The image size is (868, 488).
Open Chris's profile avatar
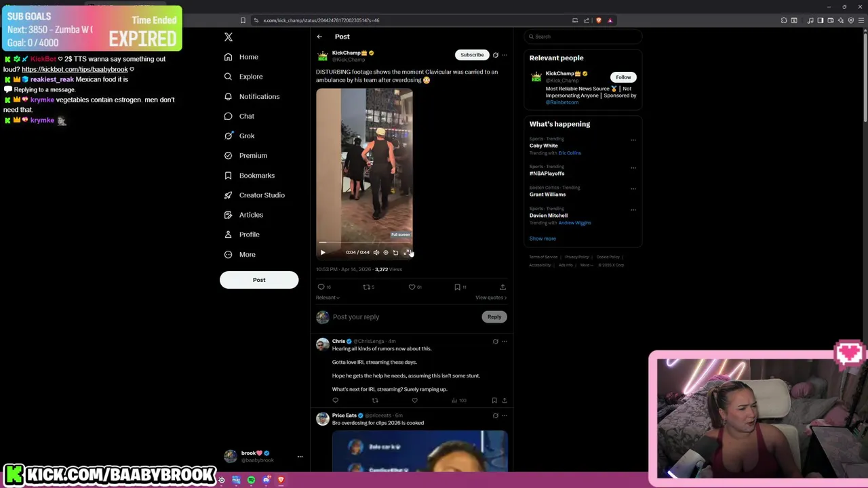click(x=323, y=344)
